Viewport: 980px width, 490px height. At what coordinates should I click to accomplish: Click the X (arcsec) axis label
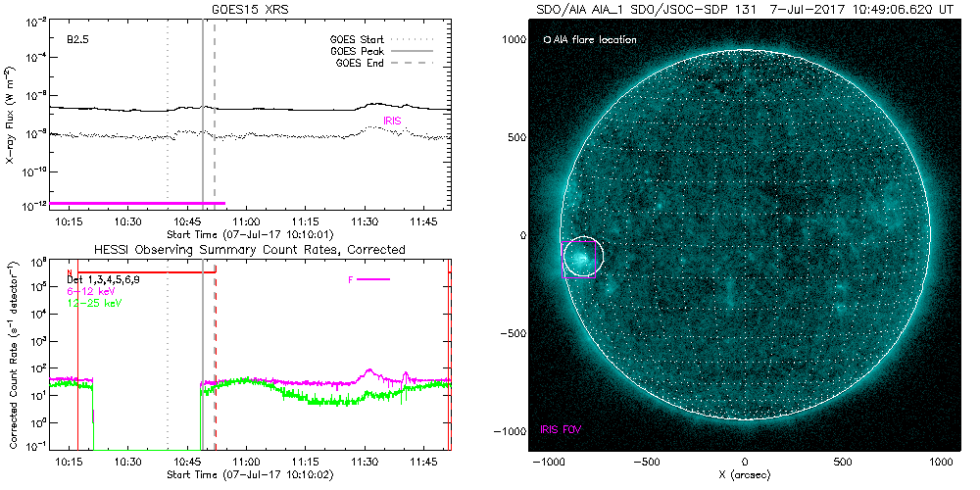[745, 474]
